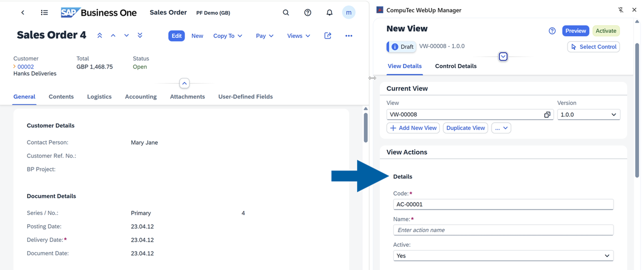This screenshot has width=644, height=270.
Task: Open the WebUp Manager help icon
Action: (x=552, y=31)
